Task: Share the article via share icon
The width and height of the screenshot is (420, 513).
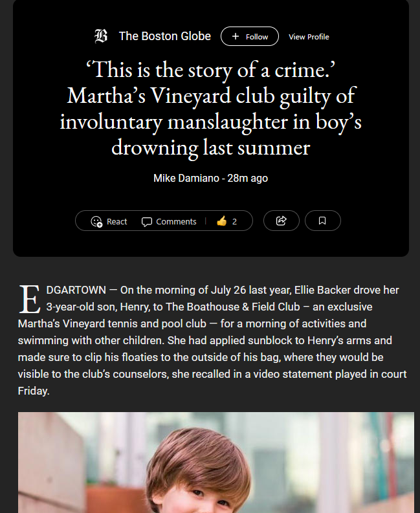Action: click(x=282, y=221)
